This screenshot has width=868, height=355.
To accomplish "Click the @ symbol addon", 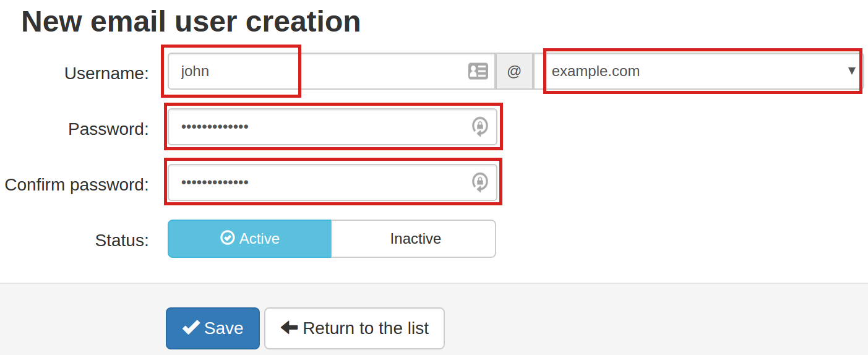I will (x=514, y=72).
